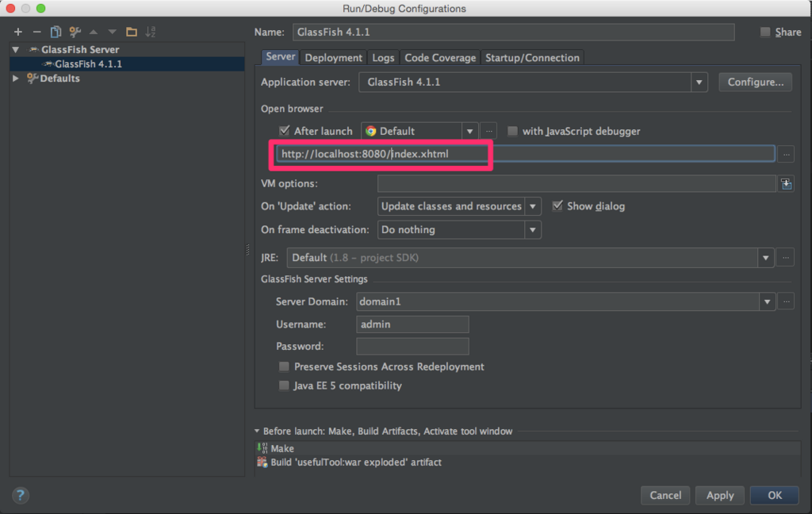Select the Build 'usefulTool:war exploded' artifact task
The image size is (812, 514).
[x=528, y=462]
